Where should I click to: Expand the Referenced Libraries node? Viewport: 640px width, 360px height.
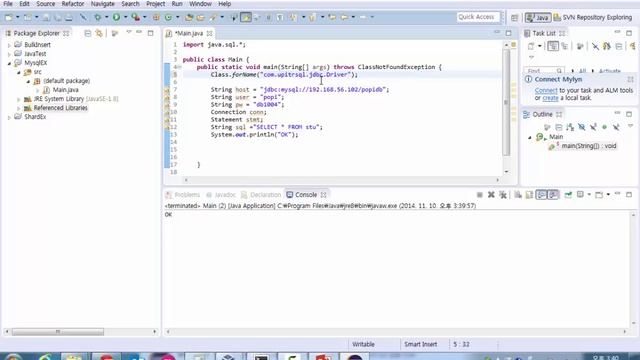[x=19, y=108]
